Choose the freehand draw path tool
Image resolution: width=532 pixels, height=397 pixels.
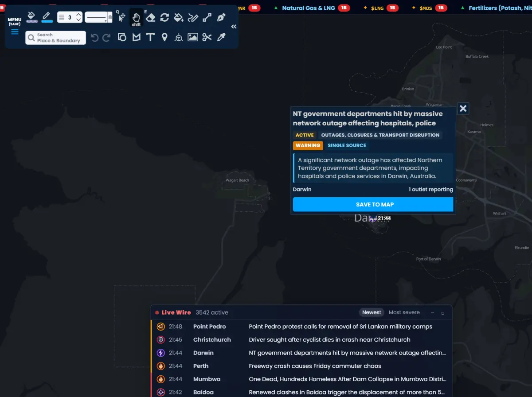(x=193, y=17)
